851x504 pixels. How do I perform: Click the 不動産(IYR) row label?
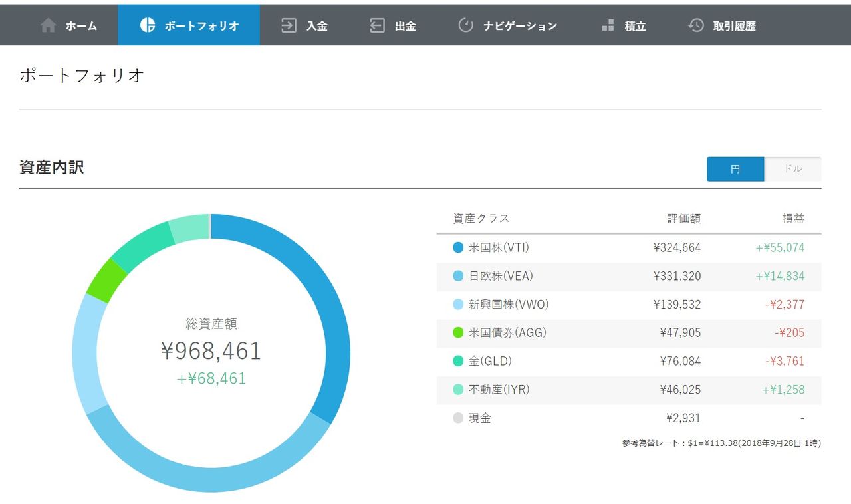(x=499, y=390)
